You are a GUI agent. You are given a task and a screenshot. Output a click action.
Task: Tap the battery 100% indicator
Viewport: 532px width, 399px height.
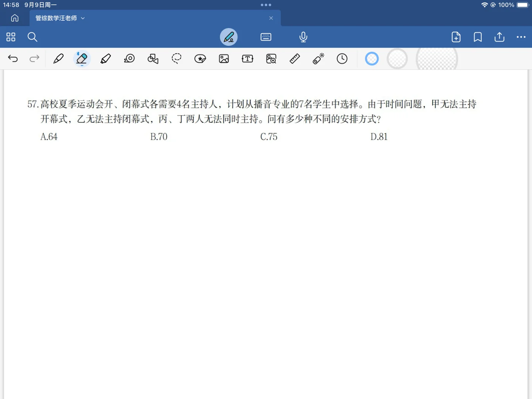(514, 5)
